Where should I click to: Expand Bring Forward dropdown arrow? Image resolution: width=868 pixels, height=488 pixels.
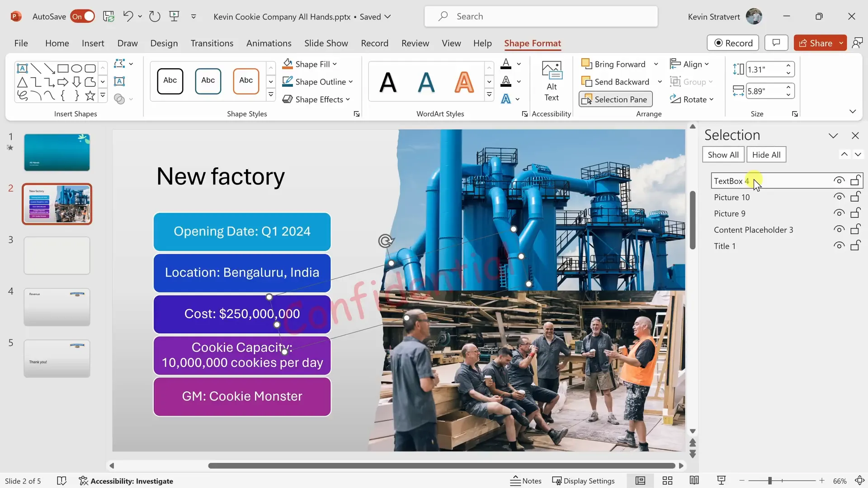pyautogui.click(x=656, y=64)
